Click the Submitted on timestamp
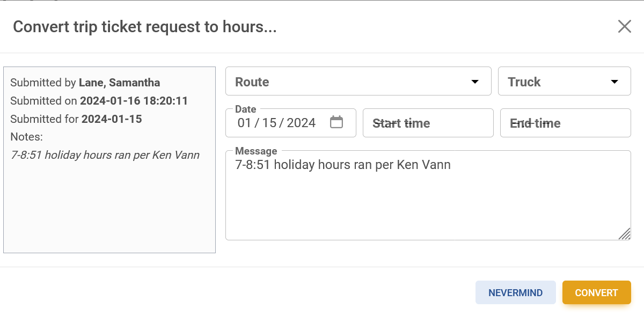The width and height of the screenshot is (644, 316). tap(134, 101)
